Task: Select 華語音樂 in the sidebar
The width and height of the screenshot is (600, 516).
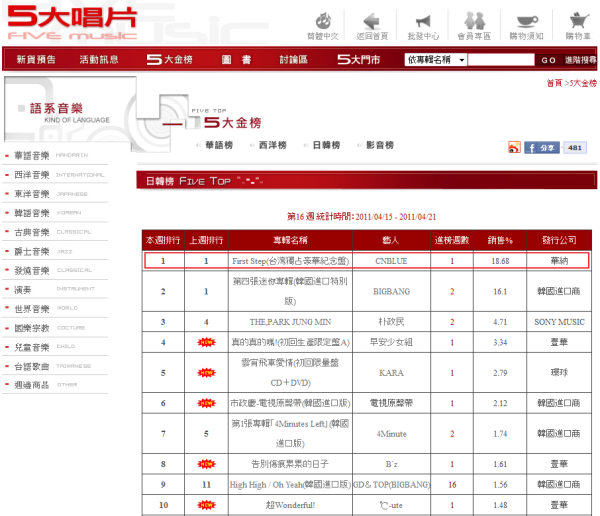Action: pyautogui.click(x=32, y=155)
